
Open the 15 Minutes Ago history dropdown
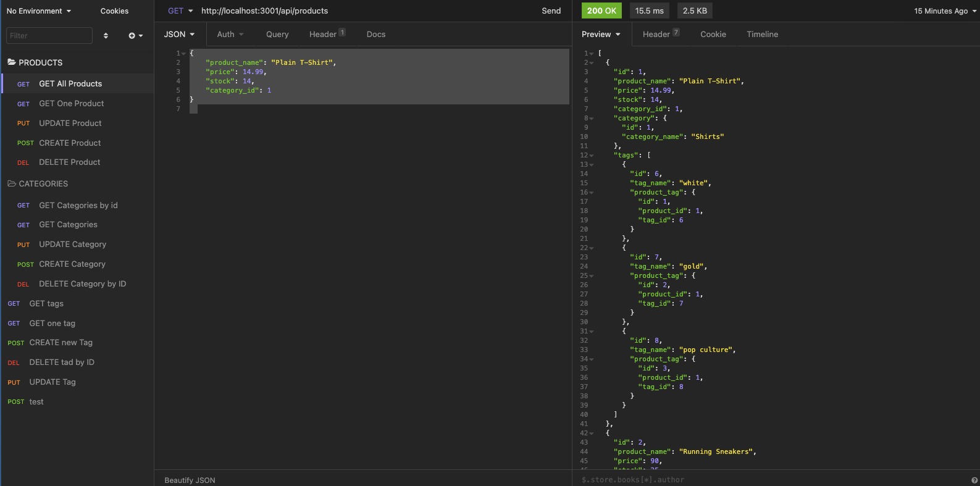[945, 11]
